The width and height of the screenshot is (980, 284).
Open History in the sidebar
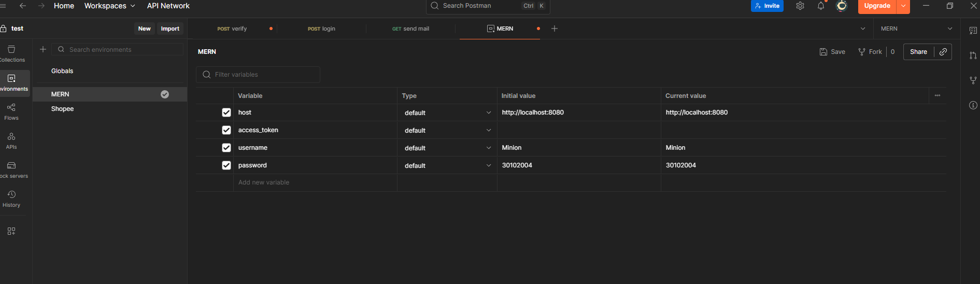pyautogui.click(x=11, y=198)
